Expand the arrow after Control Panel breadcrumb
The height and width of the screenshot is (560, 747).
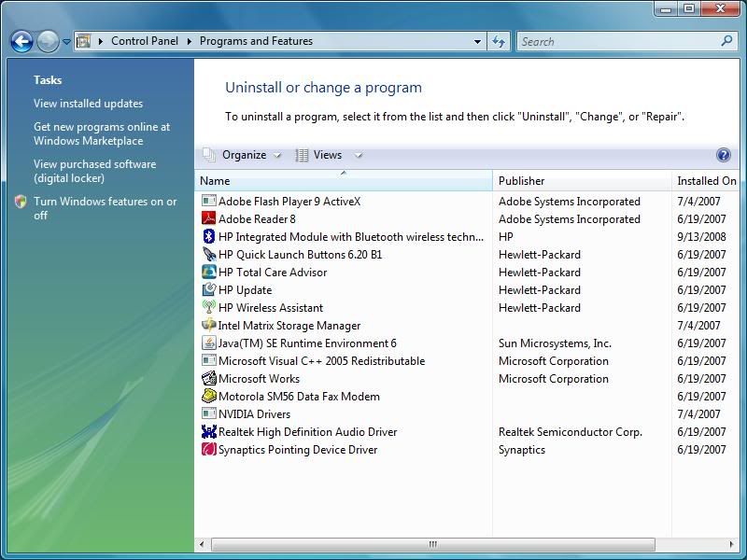(190, 41)
